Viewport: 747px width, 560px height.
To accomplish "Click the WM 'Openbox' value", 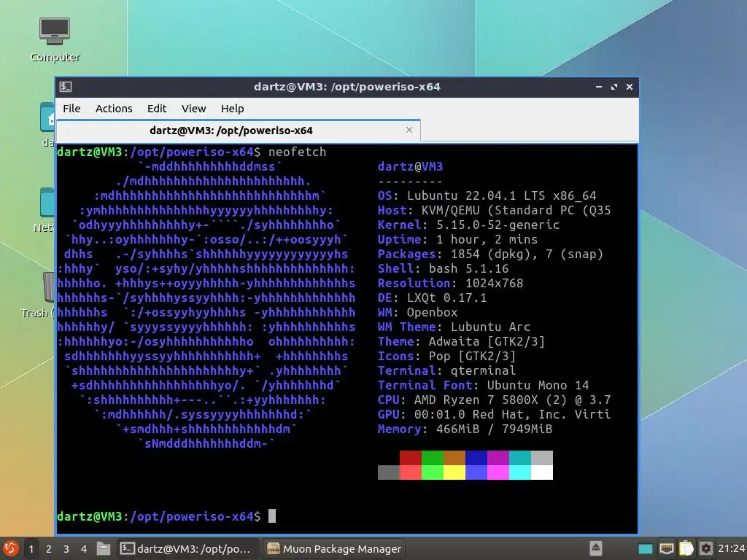I will point(432,312).
